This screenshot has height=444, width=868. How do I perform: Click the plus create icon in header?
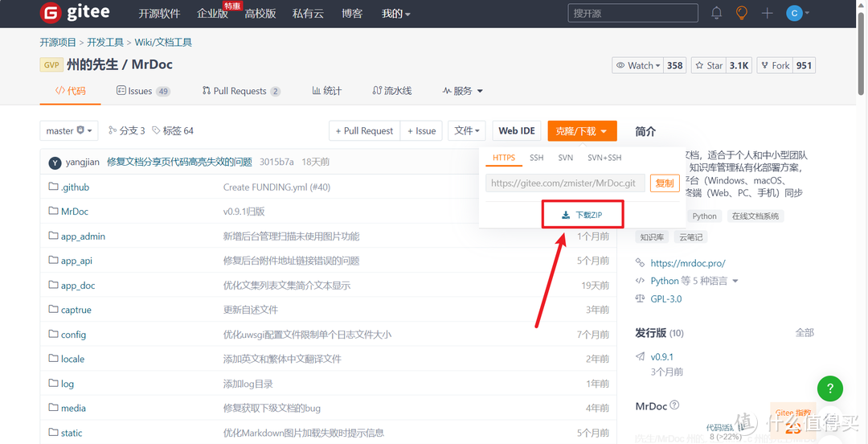click(768, 13)
